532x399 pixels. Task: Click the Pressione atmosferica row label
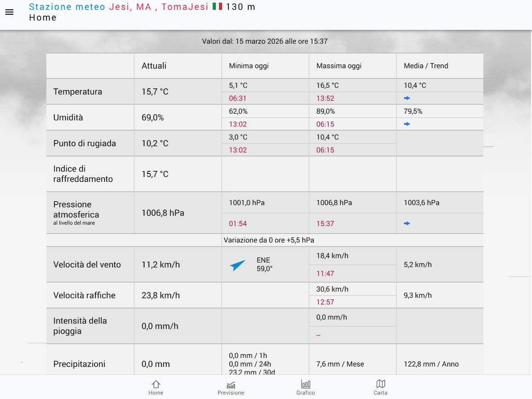(x=74, y=210)
